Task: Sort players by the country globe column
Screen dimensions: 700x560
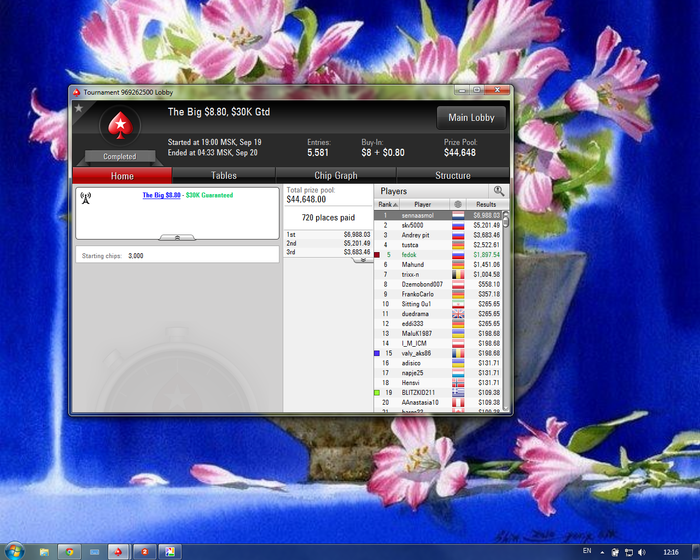Action: coord(458,204)
